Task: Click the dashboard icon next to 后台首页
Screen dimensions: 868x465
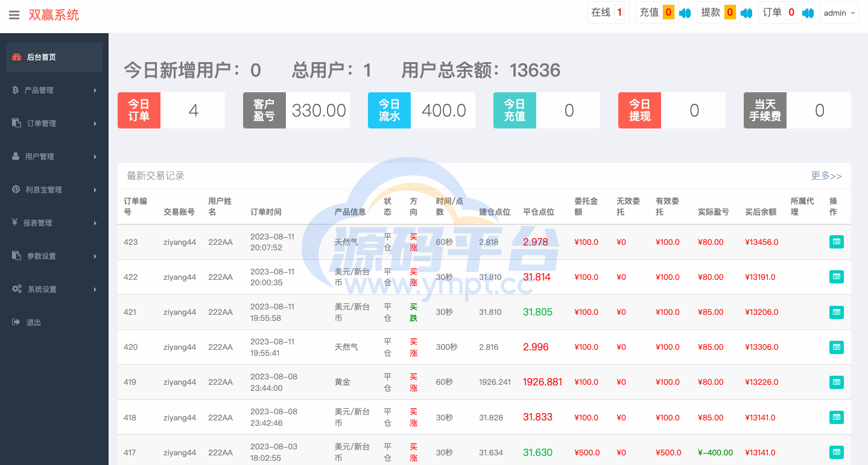Action: 16,57
